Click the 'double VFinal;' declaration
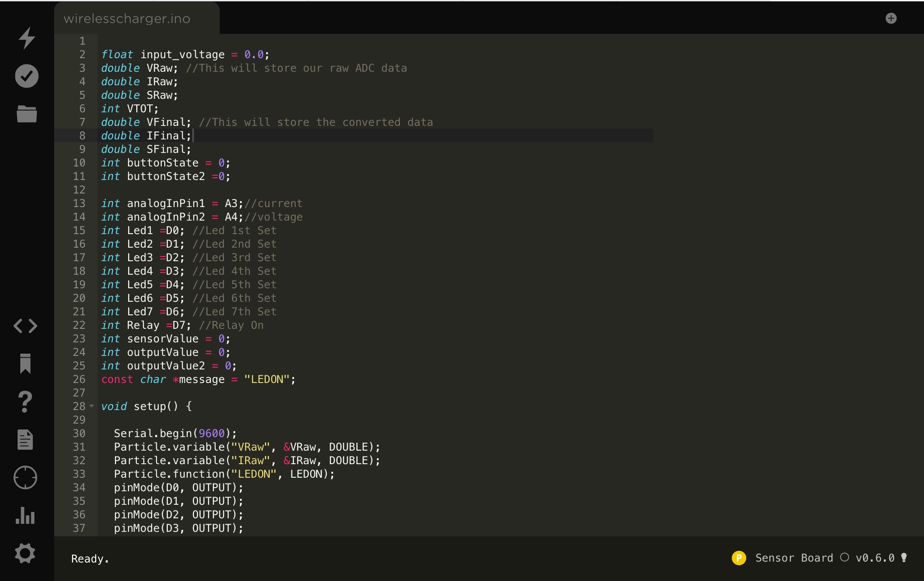Viewport: 924px width, 581px height. 146,122
